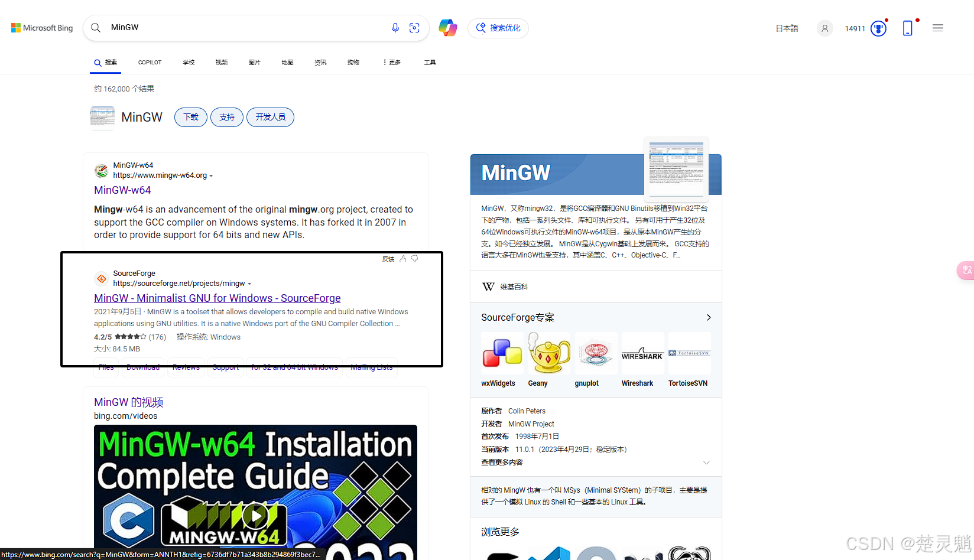
Task: Click the 反馈 feedback link
Action: pyautogui.click(x=388, y=259)
